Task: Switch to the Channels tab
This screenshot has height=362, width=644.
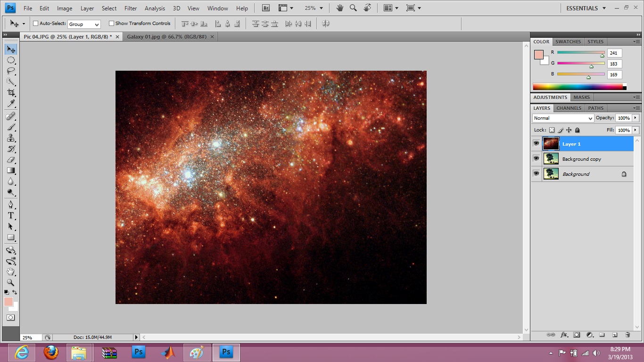Action: coord(569,108)
